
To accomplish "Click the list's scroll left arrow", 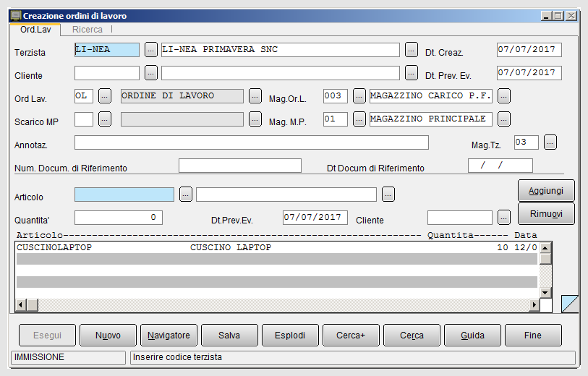I will [x=22, y=304].
